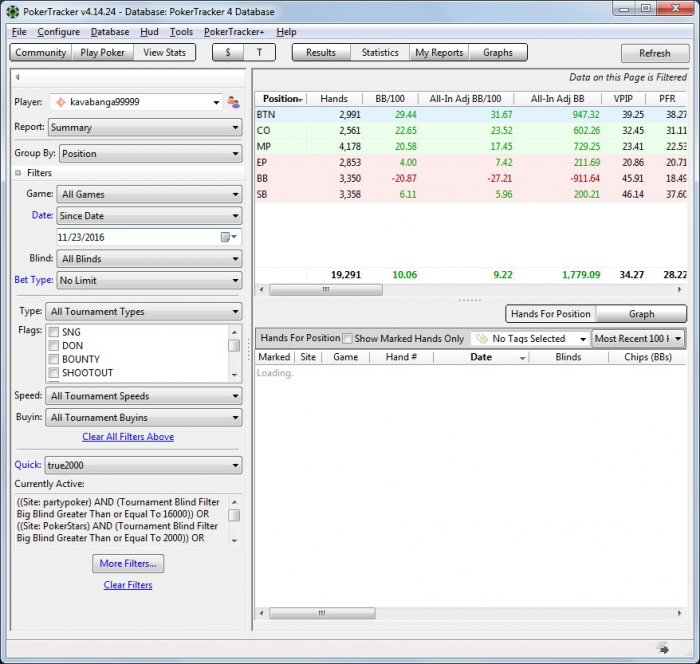Click the Clear All Filters Above link
The height and width of the screenshot is (664, 700).
click(x=128, y=437)
